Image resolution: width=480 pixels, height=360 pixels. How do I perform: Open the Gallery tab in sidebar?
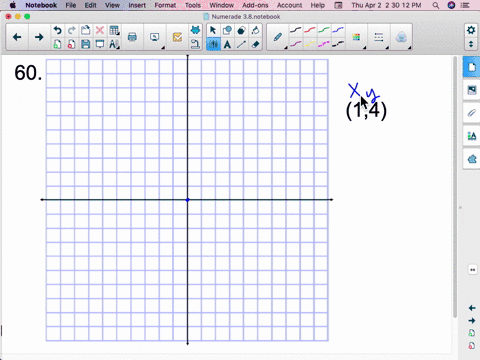(x=472, y=90)
